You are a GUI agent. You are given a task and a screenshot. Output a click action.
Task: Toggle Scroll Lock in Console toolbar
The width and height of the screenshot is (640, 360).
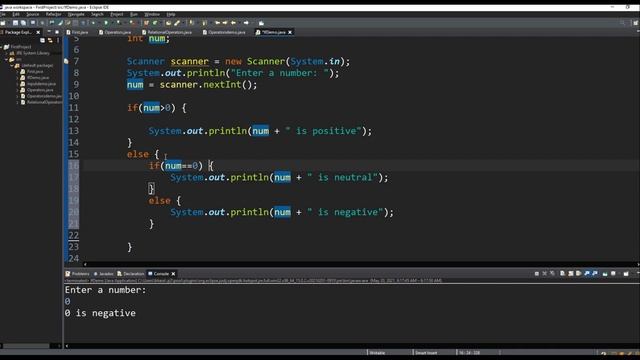(x=571, y=273)
